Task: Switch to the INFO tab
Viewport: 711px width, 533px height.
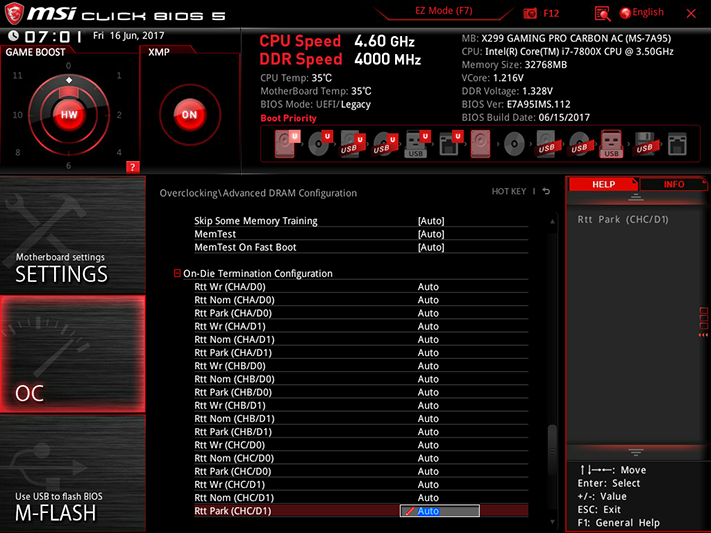Action: [674, 184]
